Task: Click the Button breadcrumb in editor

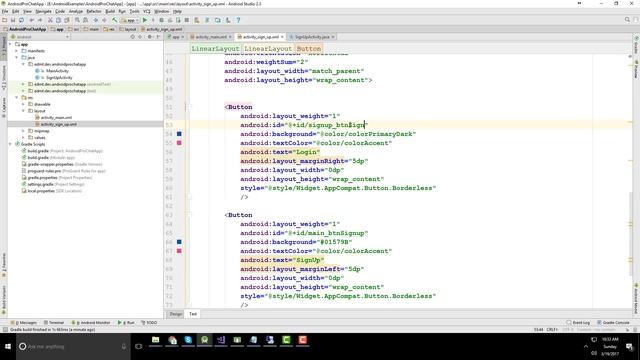Action: (309, 49)
